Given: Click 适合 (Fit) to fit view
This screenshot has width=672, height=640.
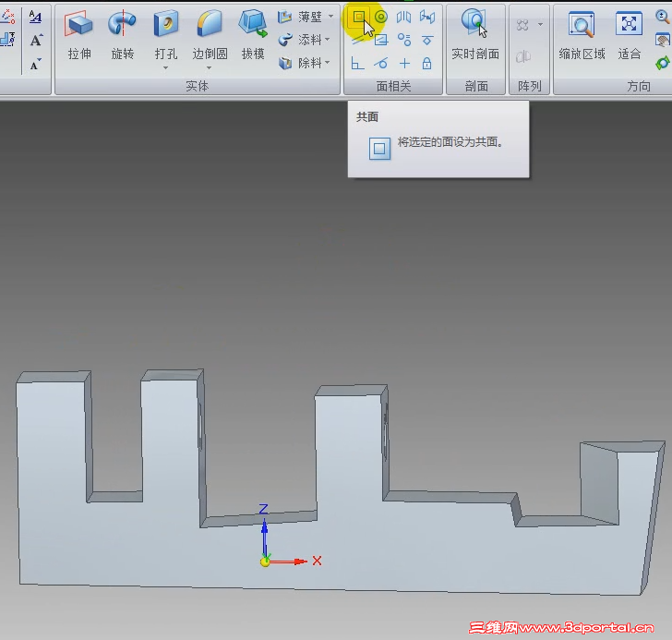Looking at the screenshot, I should pyautogui.click(x=629, y=35).
